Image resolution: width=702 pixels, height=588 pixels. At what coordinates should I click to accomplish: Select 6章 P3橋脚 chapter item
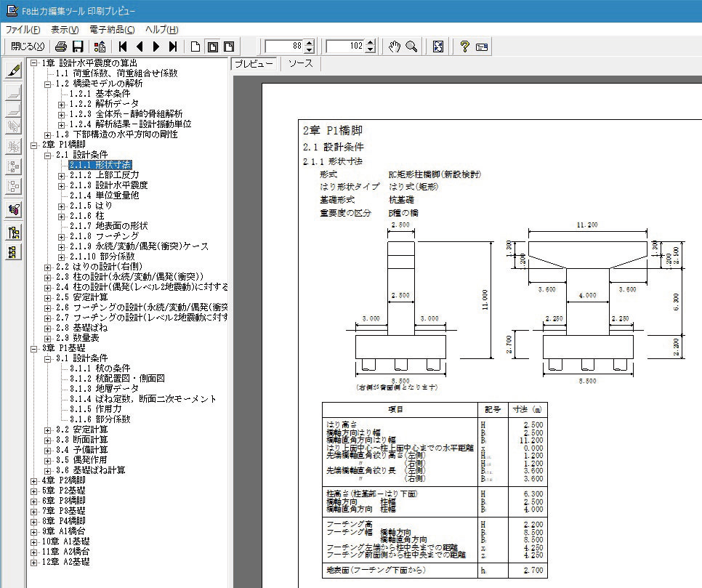pyautogui.click(x=63, y=501)
